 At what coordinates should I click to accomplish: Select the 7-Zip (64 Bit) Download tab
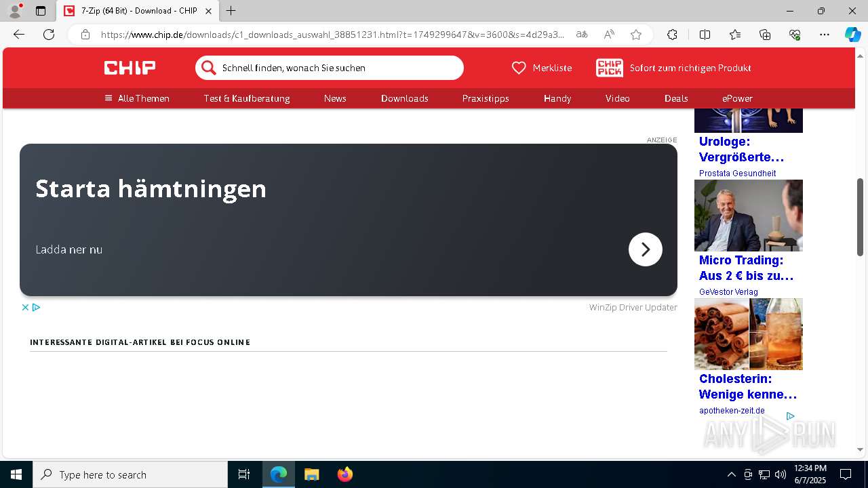coord(138,11)
